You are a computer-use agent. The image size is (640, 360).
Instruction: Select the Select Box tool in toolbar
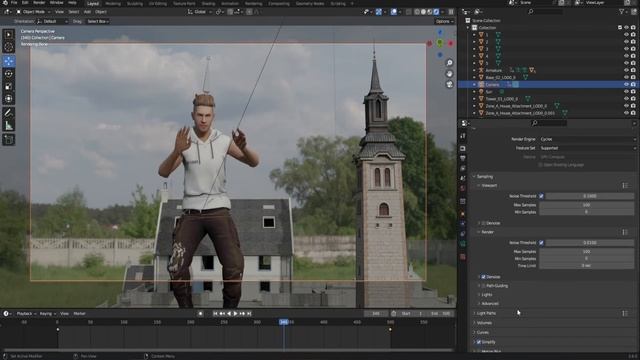pyautogui.click(x=9, y=35)
